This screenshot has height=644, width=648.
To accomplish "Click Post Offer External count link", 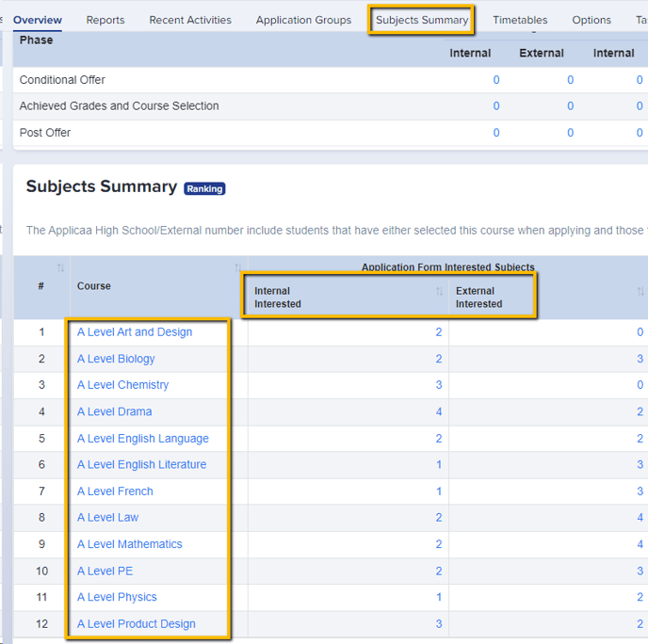I will click(x=571, y=133).
